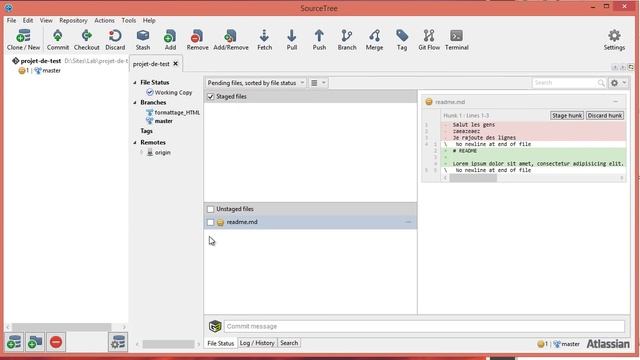
Task: Click the Push toolbar icon
Action: click(x=319, y=40)
